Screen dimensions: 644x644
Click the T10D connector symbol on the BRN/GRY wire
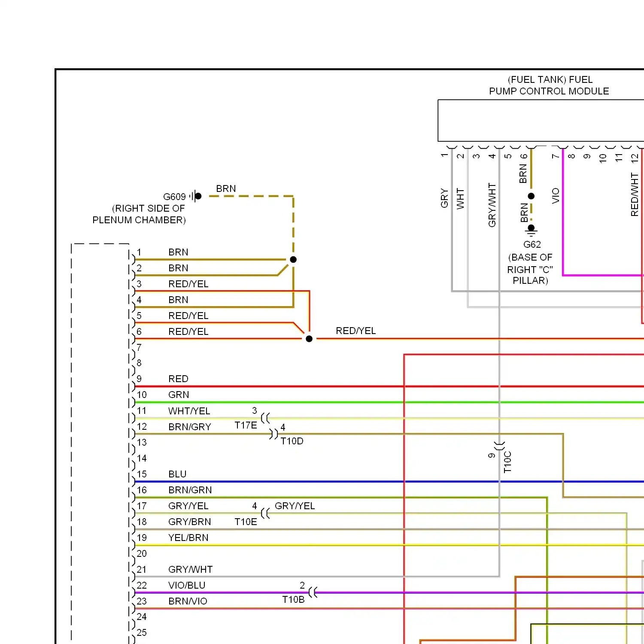click(x=273, y=434)
